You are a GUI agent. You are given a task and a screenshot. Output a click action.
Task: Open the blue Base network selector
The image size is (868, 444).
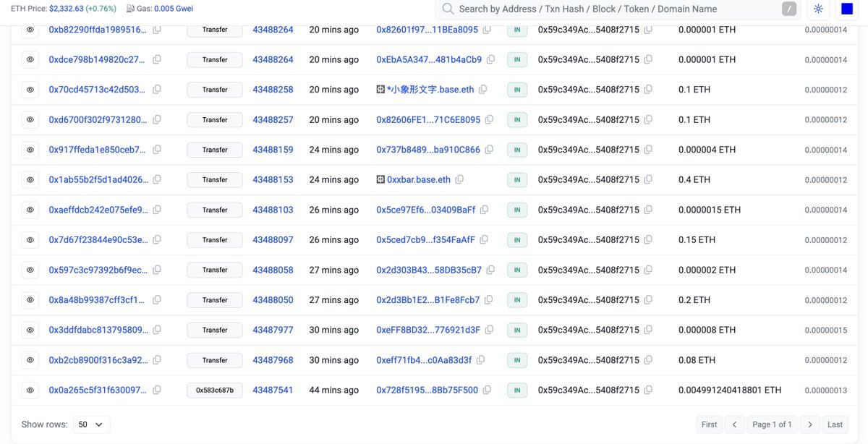click(847, 9)
